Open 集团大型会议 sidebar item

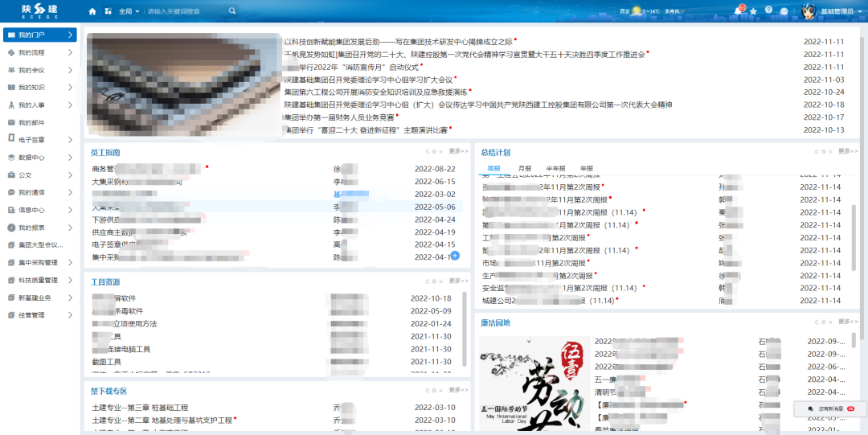[x=39, y=245]
